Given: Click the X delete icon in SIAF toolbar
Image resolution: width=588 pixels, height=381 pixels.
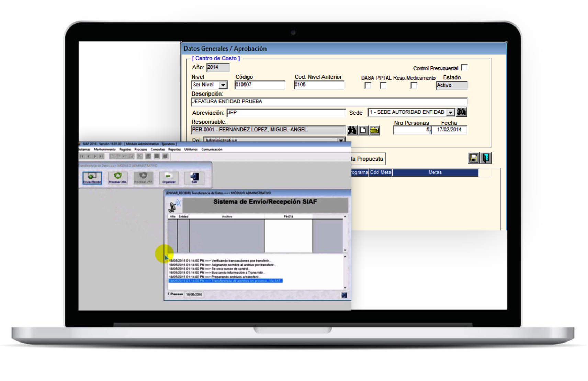Looking at the screenshot, I should click(139, 156).
